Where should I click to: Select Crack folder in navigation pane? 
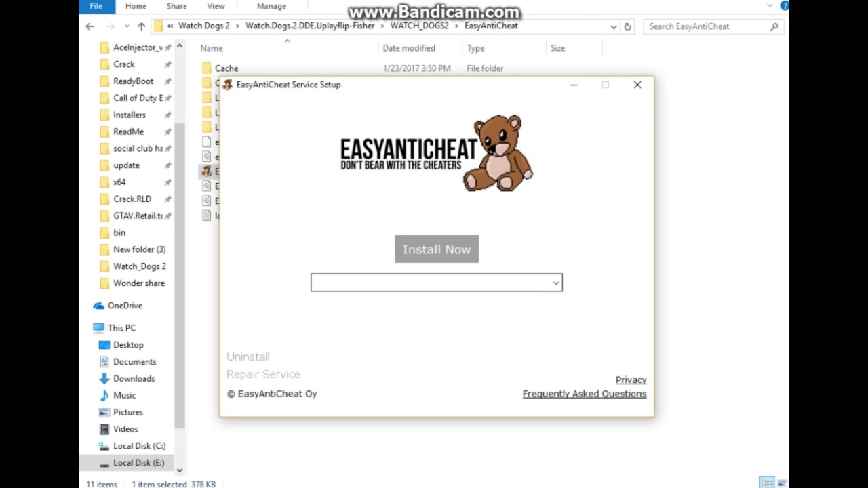pyautogui.click(x=124, y=64)
